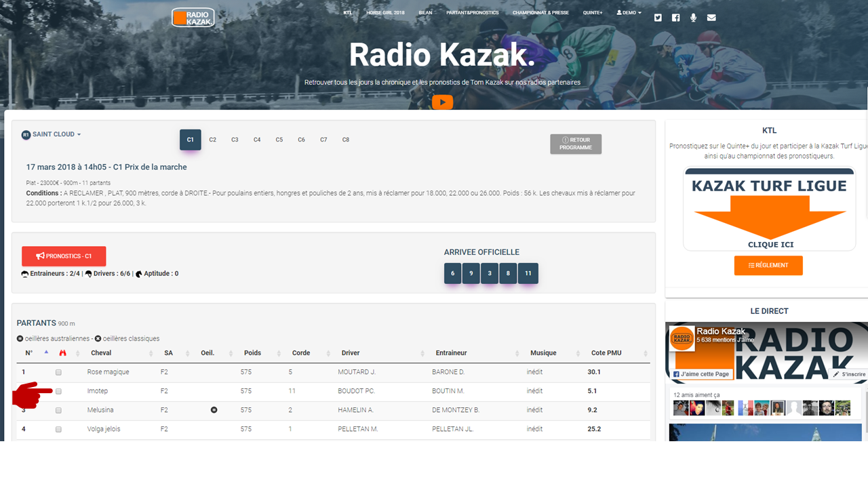Sort table by Driver column
868x488 pixels.
380,353
